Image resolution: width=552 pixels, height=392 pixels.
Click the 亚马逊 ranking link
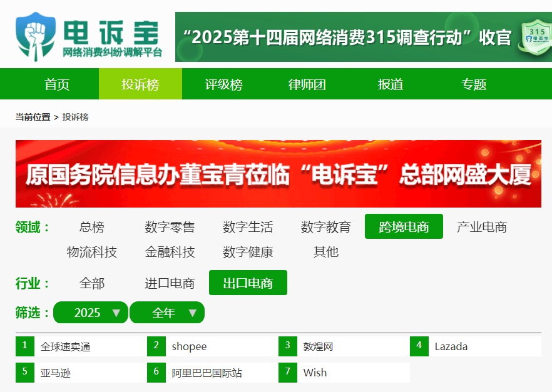click(x=56, y=373)
